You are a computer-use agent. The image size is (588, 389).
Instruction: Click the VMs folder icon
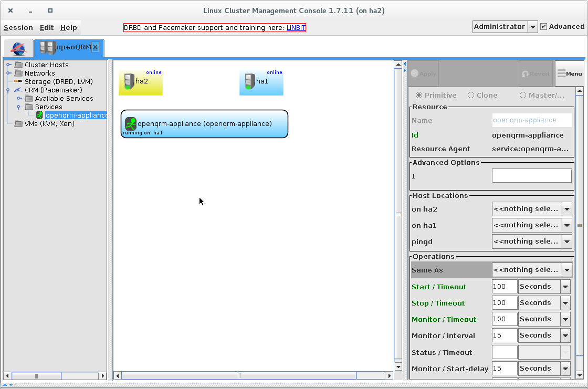18,123
